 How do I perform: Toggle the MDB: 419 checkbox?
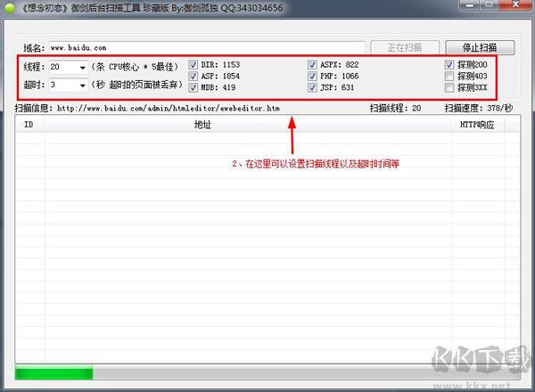point(193,88)
